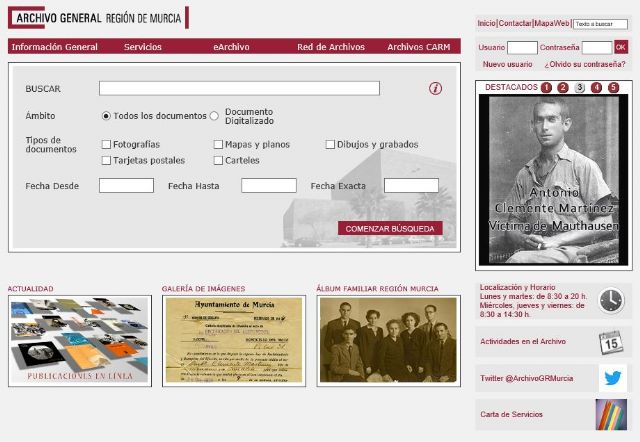
Task: Click ¿Olvidó su contraseña? link
Action: 585,64
